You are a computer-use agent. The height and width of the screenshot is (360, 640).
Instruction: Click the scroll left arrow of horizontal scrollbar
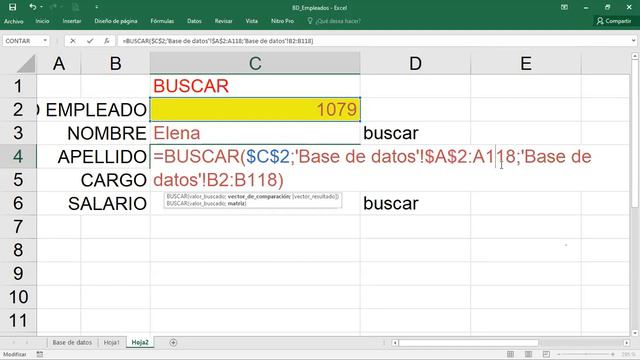395,343
